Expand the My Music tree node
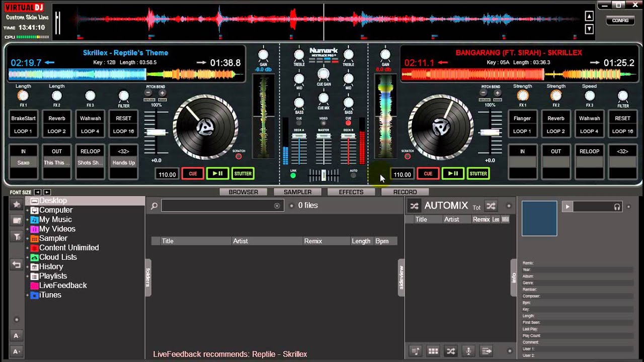 click(28, 220)
